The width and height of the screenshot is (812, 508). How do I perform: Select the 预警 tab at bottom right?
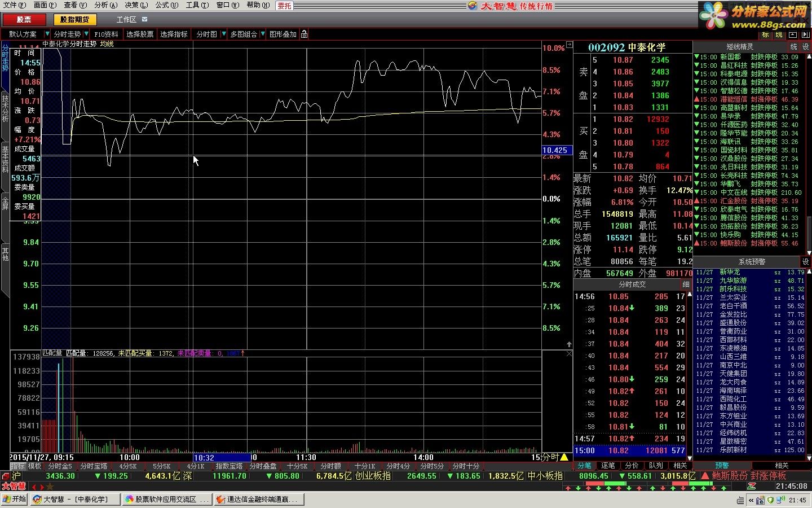(722, 466)
